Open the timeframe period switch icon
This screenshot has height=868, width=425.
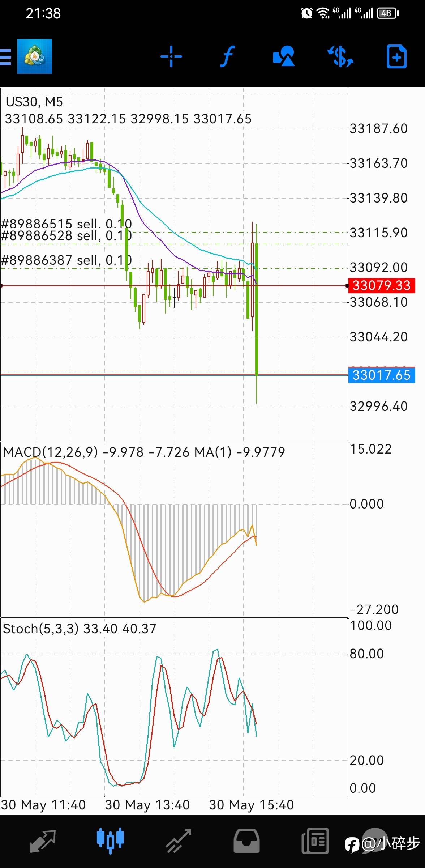(340, 56)
